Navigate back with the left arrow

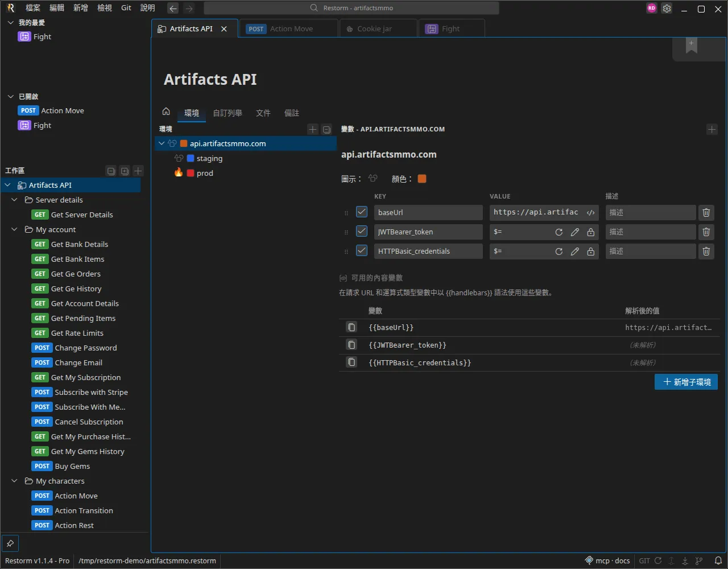(x=173, y=9)
